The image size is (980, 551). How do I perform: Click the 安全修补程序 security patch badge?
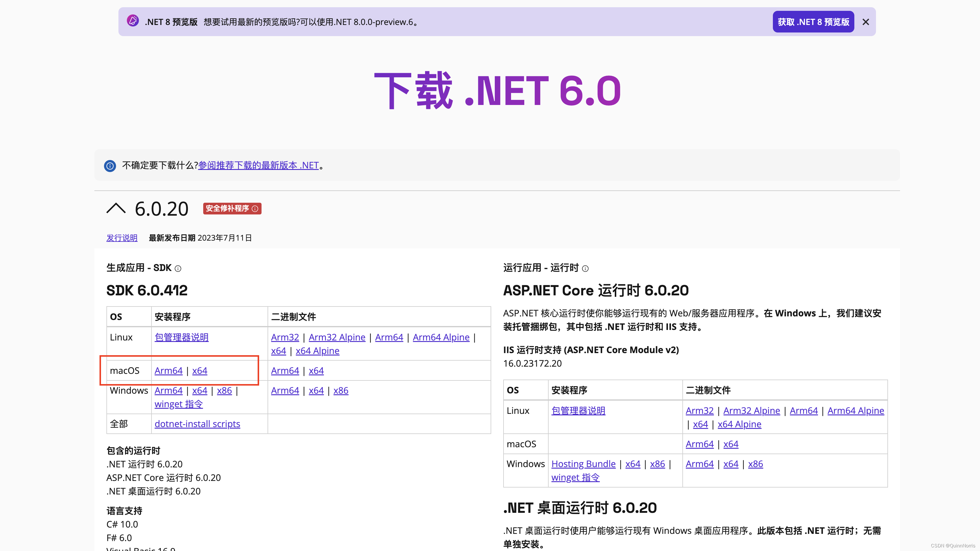tap(232, 208)
